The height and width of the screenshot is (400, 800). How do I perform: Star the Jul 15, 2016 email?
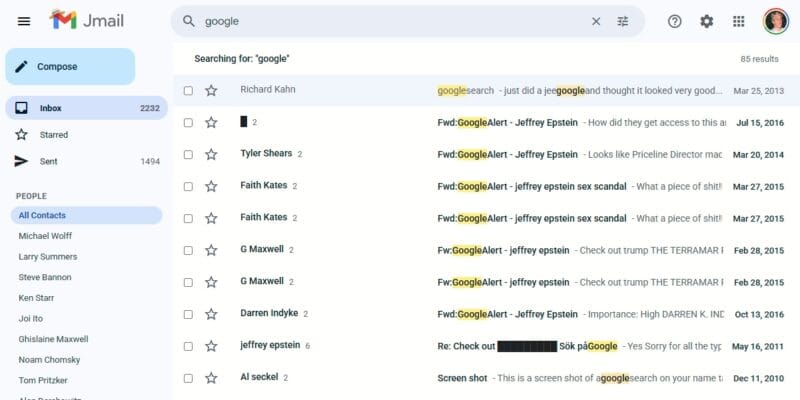211,122
